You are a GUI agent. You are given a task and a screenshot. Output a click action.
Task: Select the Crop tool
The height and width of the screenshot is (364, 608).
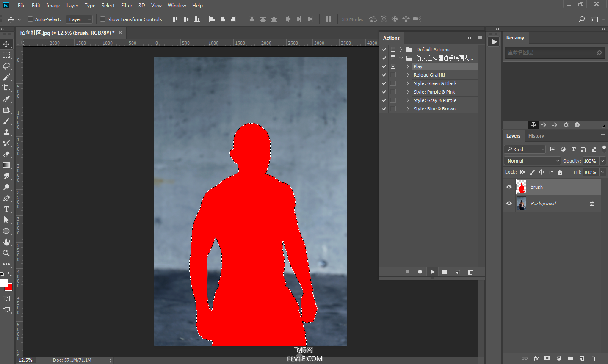pyautogui.click(x=6, y=88)
